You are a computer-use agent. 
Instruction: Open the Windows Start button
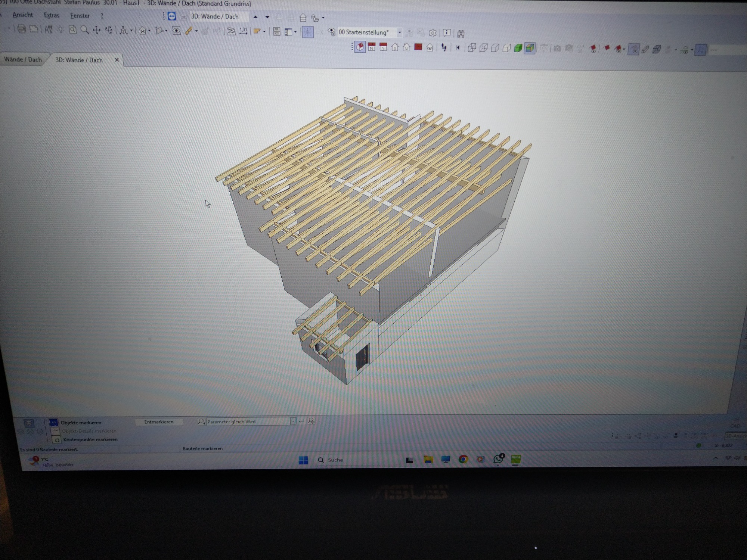[x=303, y=460]
